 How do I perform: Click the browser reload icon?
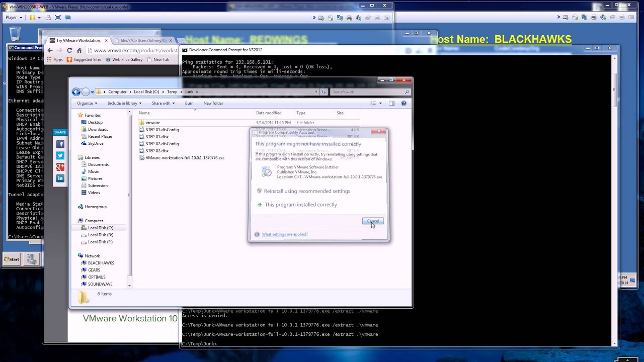click(69, 50)
